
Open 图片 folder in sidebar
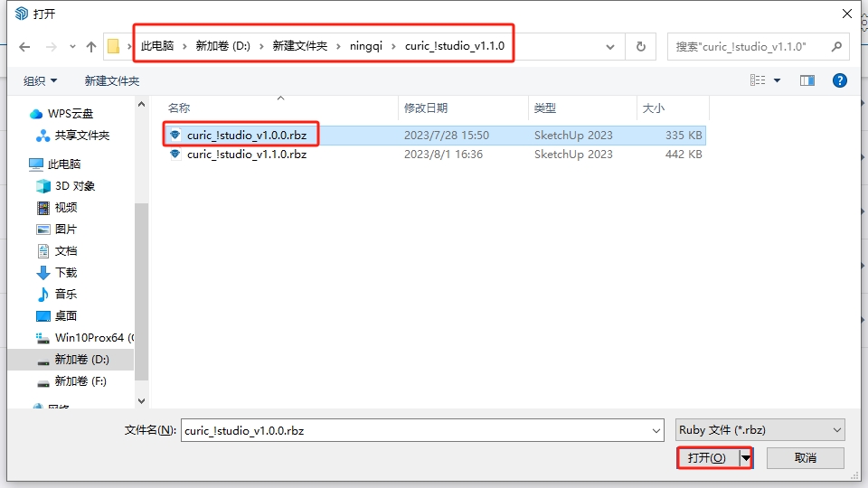click(66, 229)
